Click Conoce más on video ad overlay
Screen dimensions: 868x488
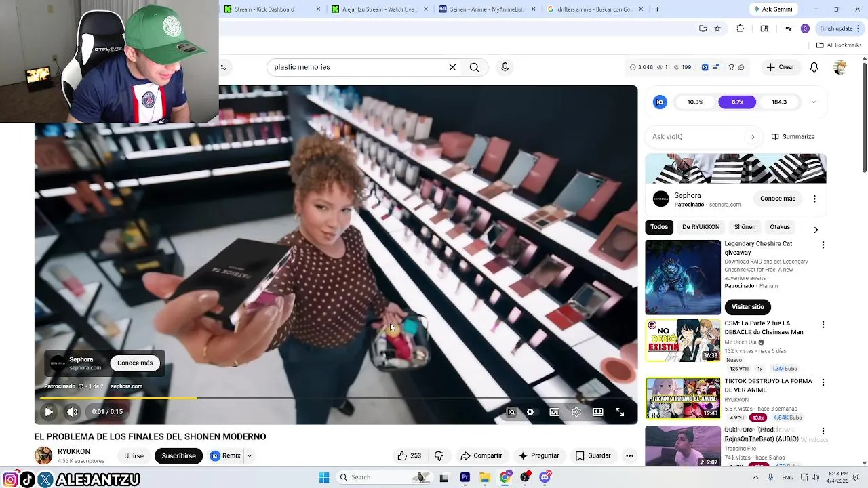(x=135, y=363)
